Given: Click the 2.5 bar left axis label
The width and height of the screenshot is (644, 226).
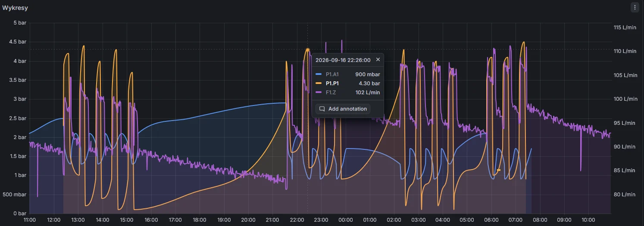Looking at the screenshot, I should click(18, 118).
